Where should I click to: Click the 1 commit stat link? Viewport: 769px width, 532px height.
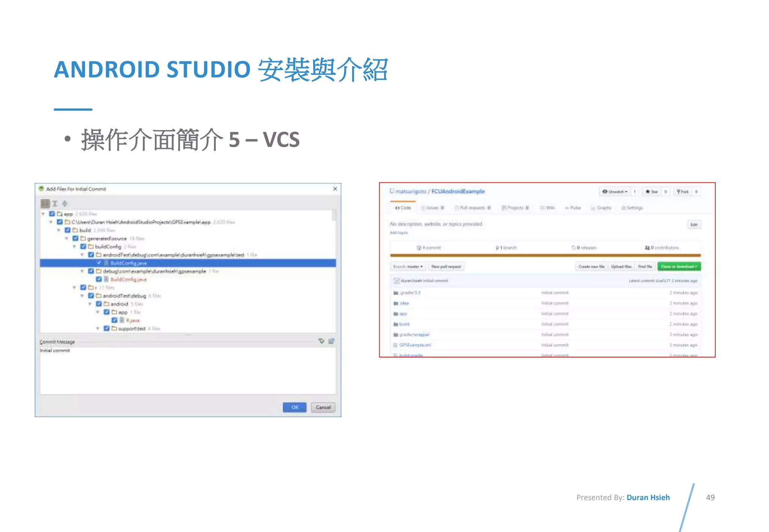(x=429, y=248)
